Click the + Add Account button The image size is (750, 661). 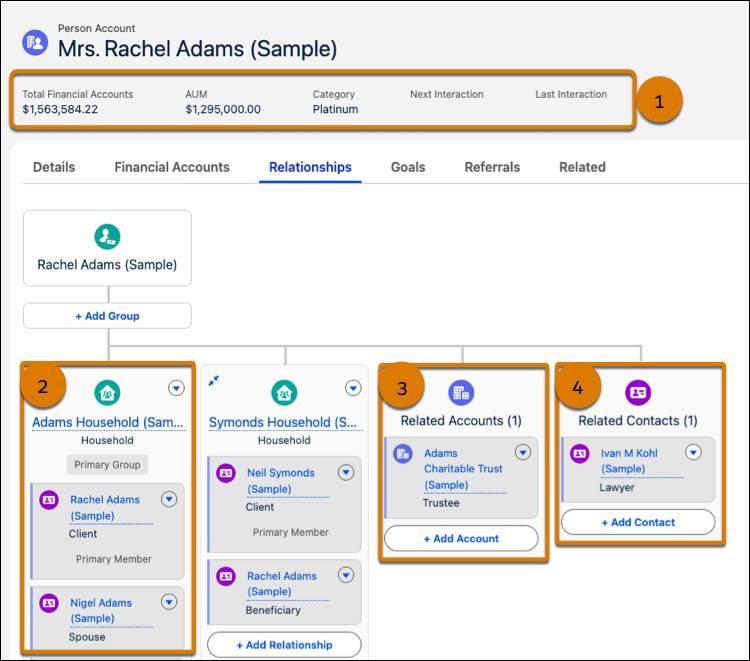pos(461,539)
